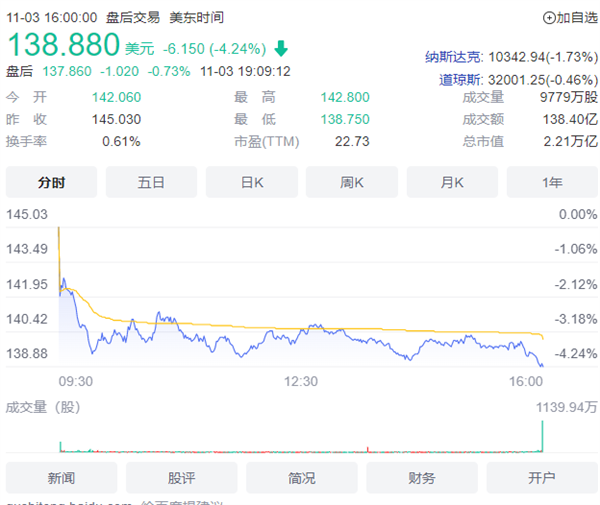Click the yellow average price line
Image resolution: width=600 pixels, height=505 pixels.
pos(306,329)
